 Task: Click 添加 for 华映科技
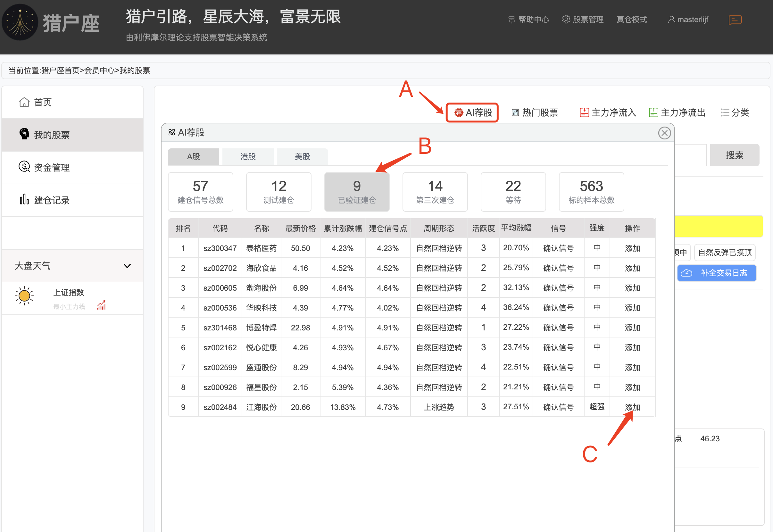pos(632,308)
